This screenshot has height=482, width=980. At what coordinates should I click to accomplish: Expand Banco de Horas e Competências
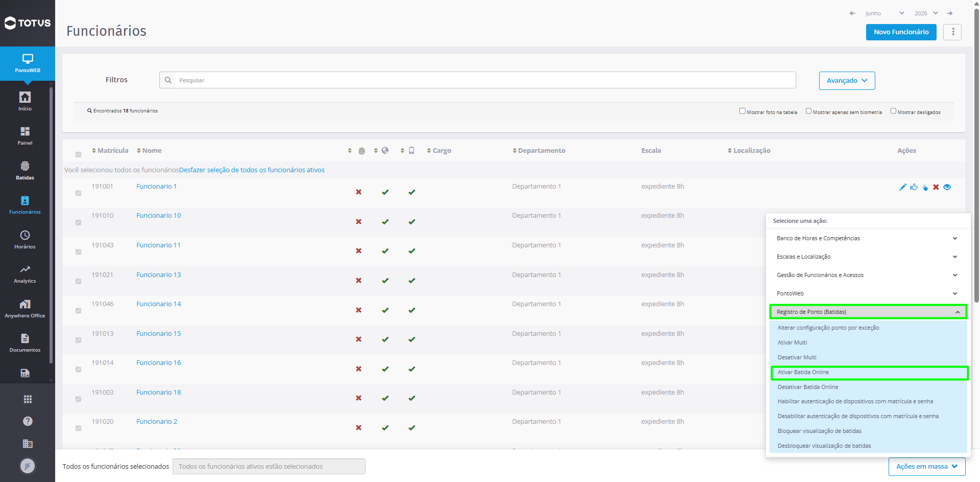coord(868,238)
